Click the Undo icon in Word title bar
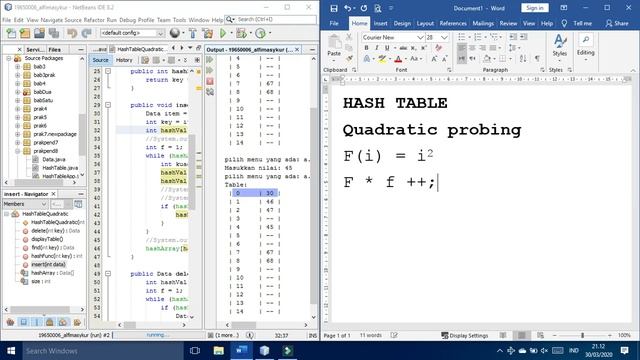Viewport: 640px width, 360px height. click(x=347, y=8)
